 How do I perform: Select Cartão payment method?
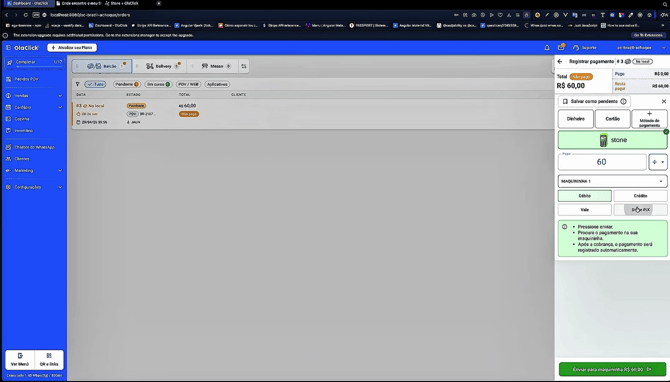[x=612, y=119]
